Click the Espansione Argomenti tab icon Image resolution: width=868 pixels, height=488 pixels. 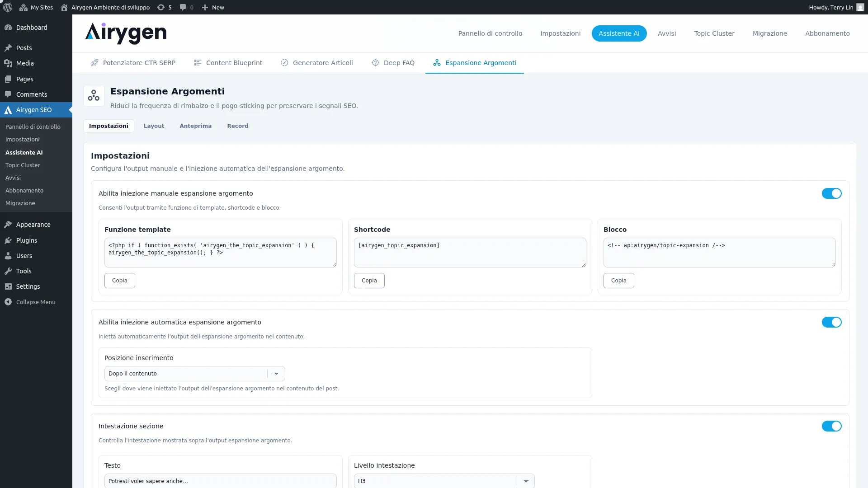[437, 63]
